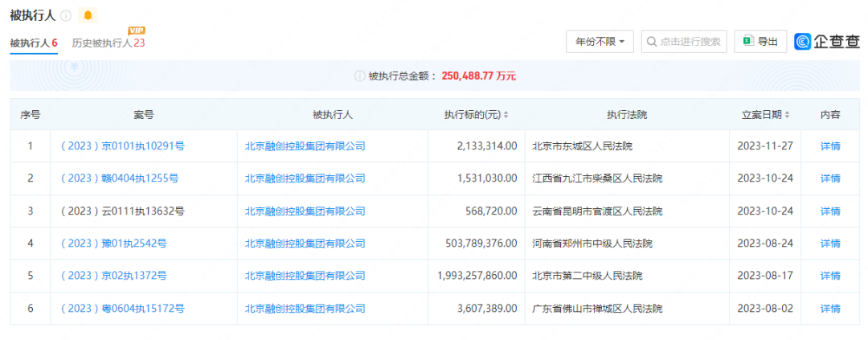Open case (2023)粤0604执15172号
The image size is (868, 340).
point(122,309)
